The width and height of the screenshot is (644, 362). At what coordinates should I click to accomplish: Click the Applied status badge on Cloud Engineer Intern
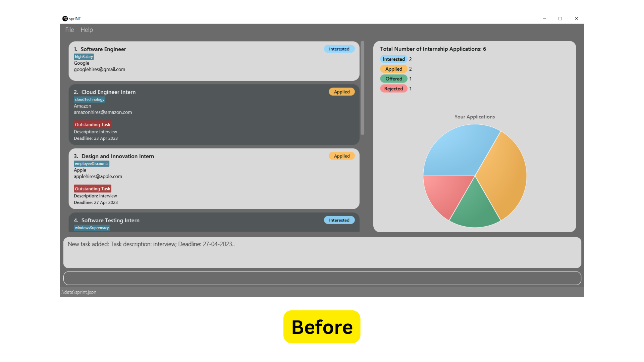pos(341,92)
